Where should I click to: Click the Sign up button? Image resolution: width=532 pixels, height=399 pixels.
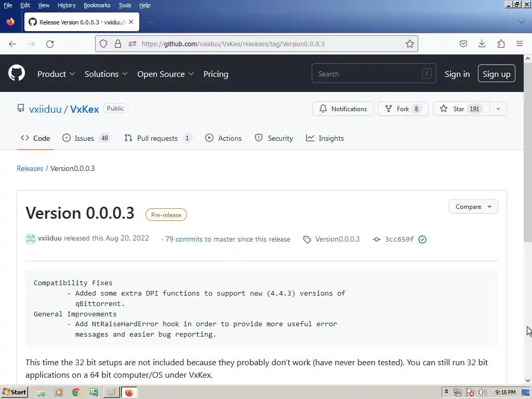click(496, 74)
